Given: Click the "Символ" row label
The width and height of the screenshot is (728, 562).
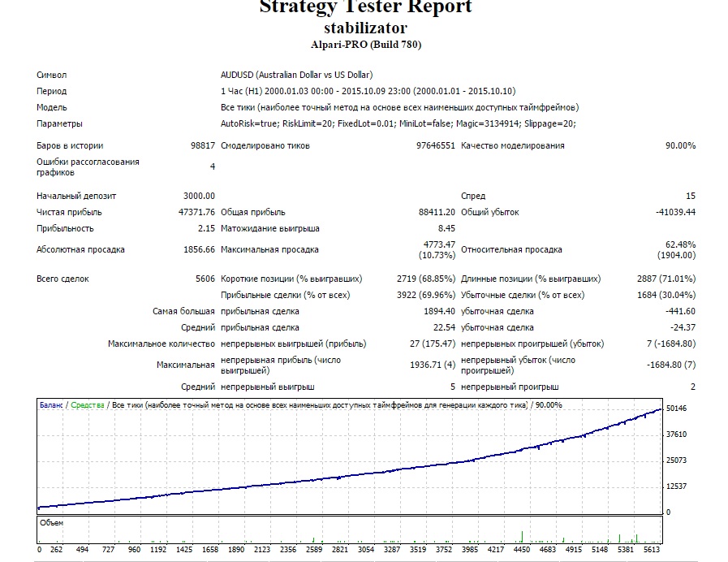Looking at the screenshot, I should [x=51, y=75].
